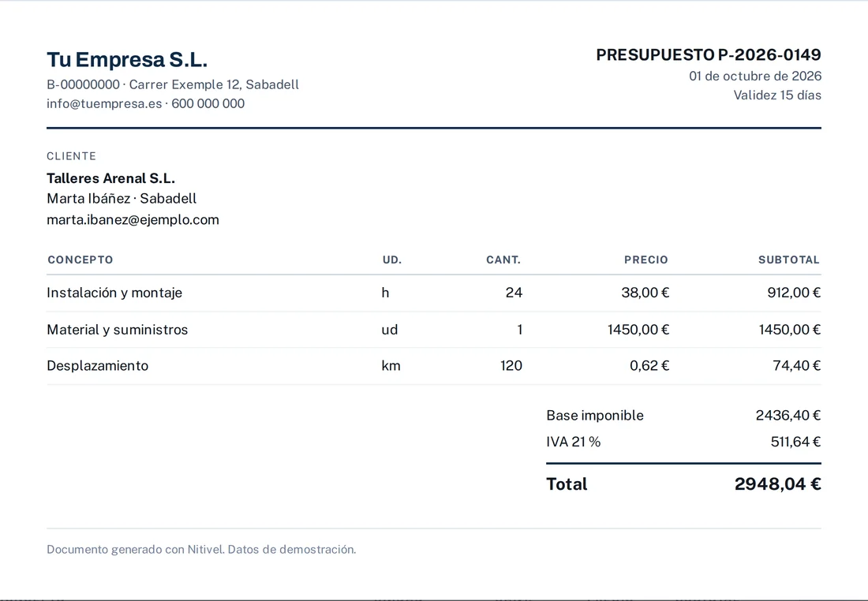
Task: Click the Validez 15 días text
Action: point(777,95)
